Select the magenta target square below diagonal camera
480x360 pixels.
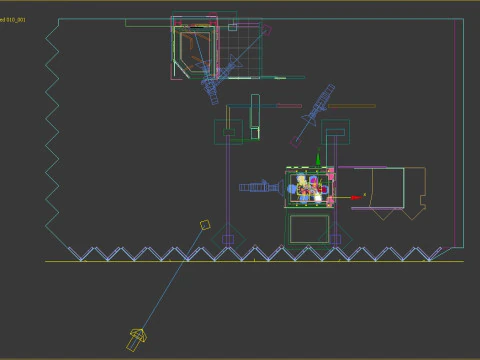click(295, 142)
